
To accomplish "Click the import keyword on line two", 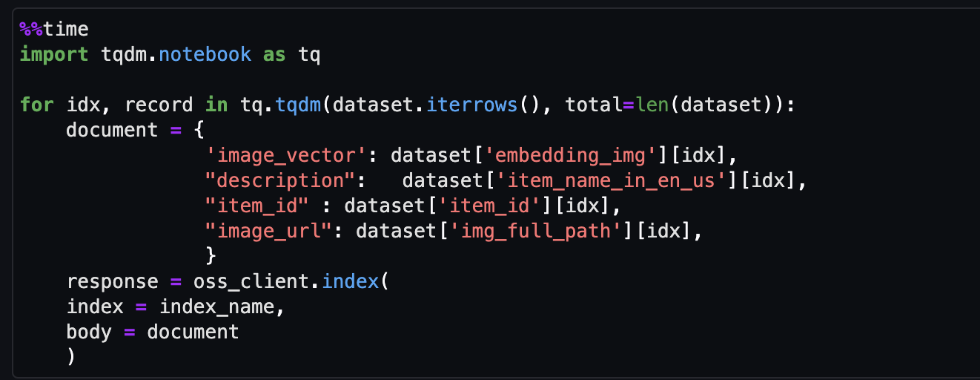I will pos(54,55).
